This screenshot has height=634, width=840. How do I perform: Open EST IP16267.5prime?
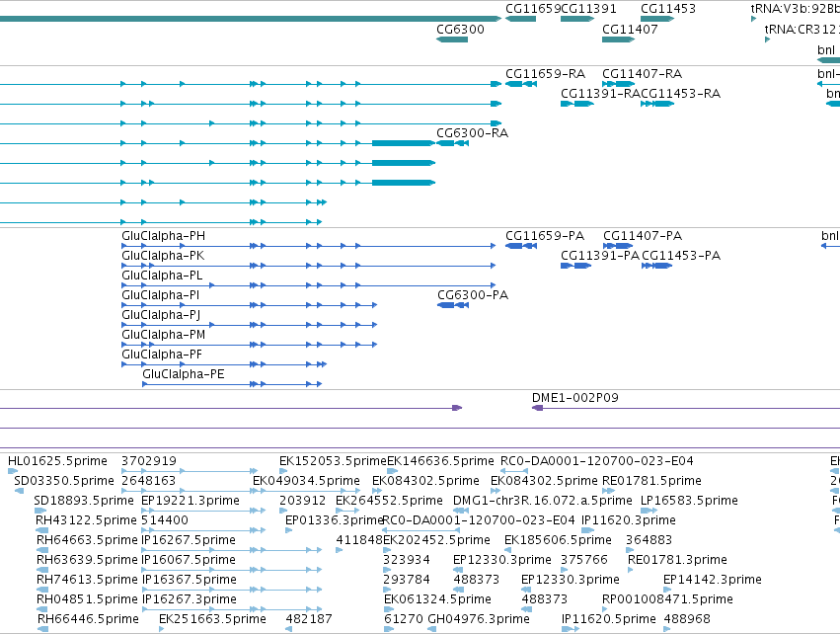[x=188, y=540]
